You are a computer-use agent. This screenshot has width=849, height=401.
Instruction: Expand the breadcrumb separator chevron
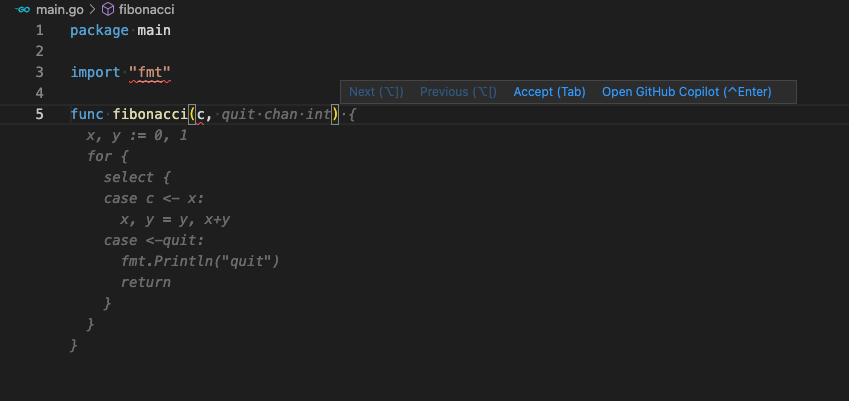click(93, 9)
